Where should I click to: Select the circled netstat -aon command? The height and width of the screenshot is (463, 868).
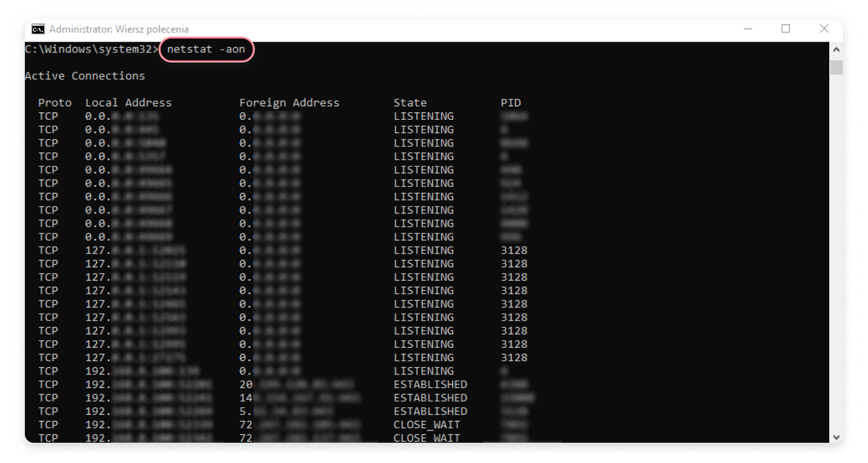[206, 50]
